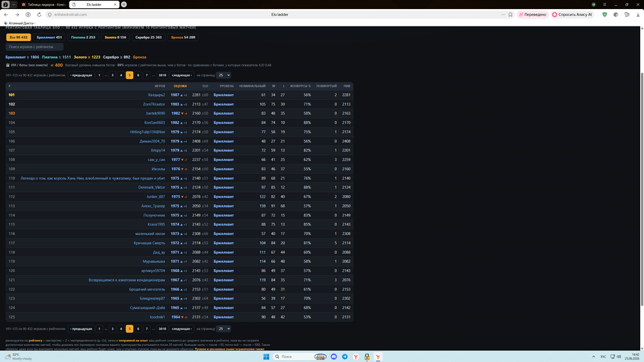
Task: Open browser downloads arrow icon
Action: pos(638,14)
